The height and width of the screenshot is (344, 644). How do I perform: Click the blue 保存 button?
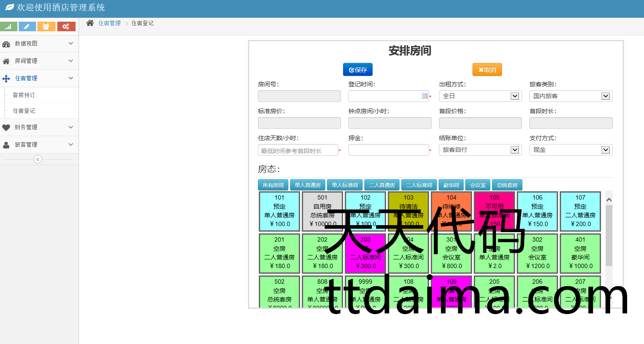(x=357, y=70)
